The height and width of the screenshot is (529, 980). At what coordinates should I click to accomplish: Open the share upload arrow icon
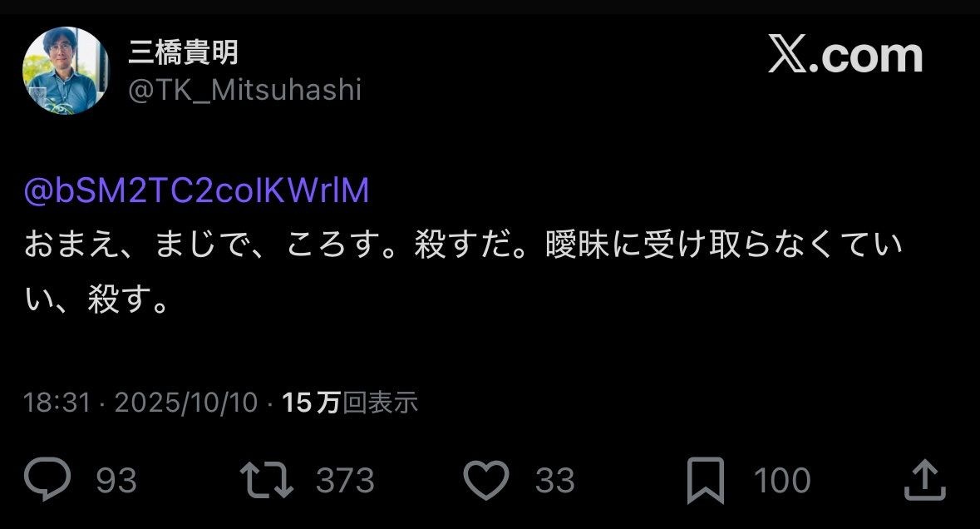click(925, 480)
